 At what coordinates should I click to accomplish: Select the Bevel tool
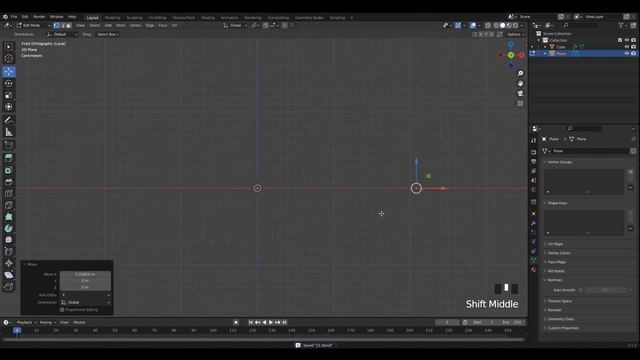click(x=9, y=182)
